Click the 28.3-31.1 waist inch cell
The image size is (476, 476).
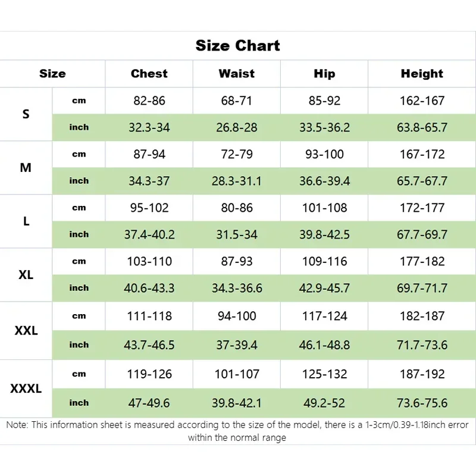[237, 181]
